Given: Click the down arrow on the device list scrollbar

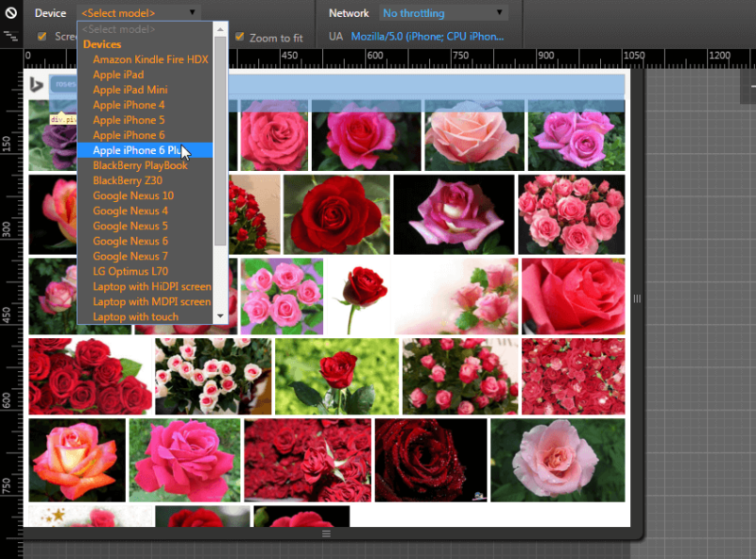Looking at the screenshot, I should point(218,313).
